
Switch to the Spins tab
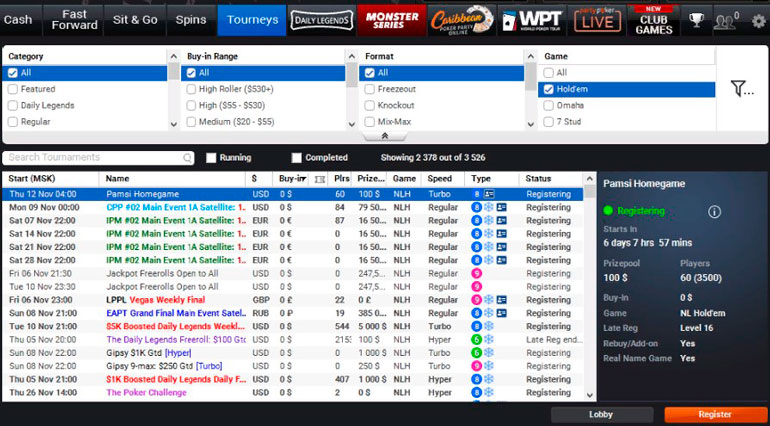tap(190, 19)
